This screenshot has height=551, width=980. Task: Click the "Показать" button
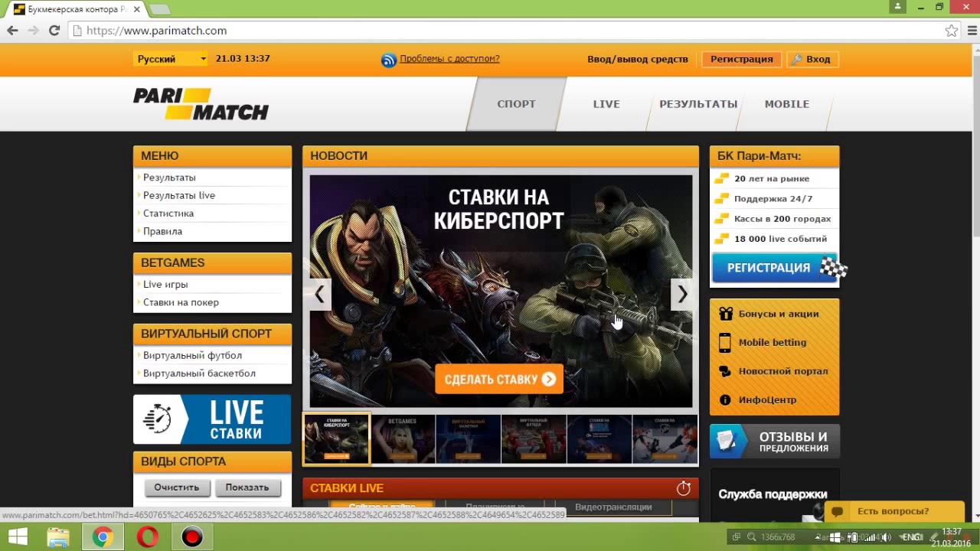point(247,487)
